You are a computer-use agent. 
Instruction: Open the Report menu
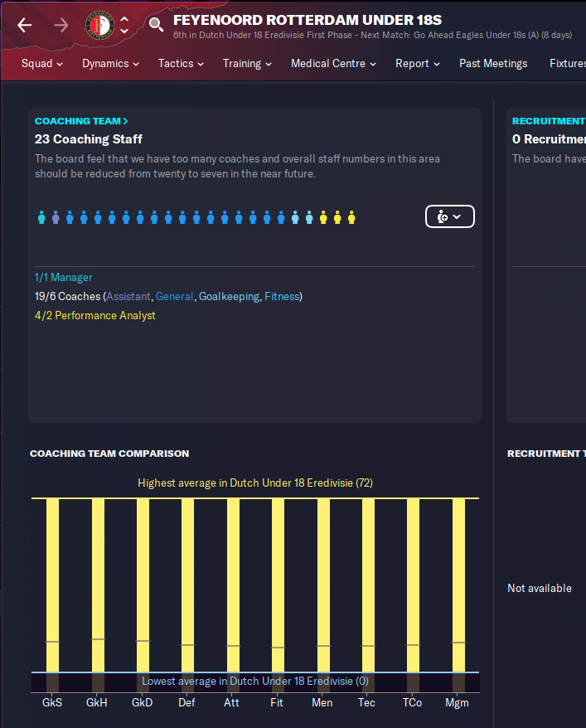pos(417,64)
